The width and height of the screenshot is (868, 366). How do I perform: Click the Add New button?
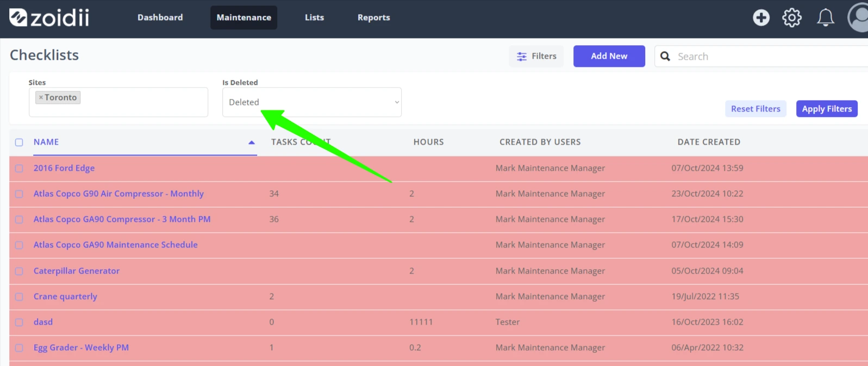(609, 56)
